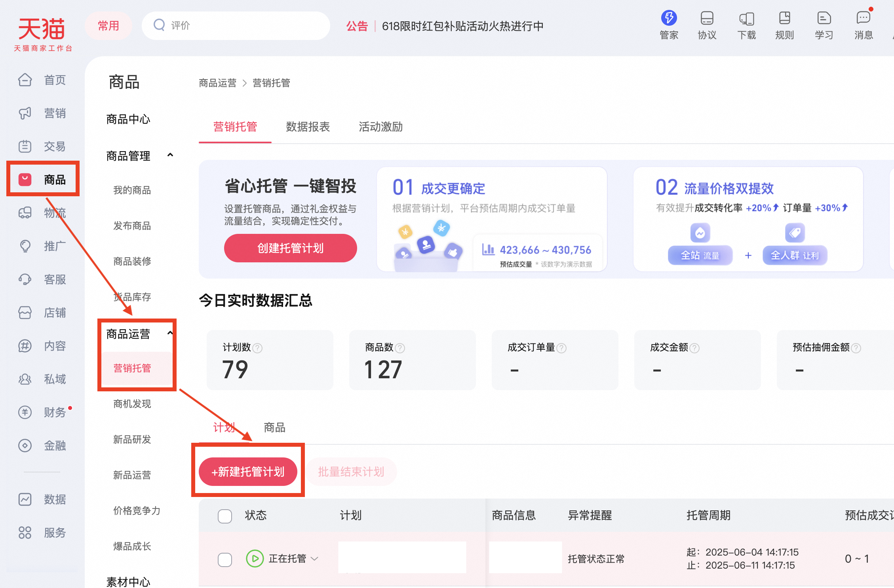Open 营销托管 menu item

132,368
